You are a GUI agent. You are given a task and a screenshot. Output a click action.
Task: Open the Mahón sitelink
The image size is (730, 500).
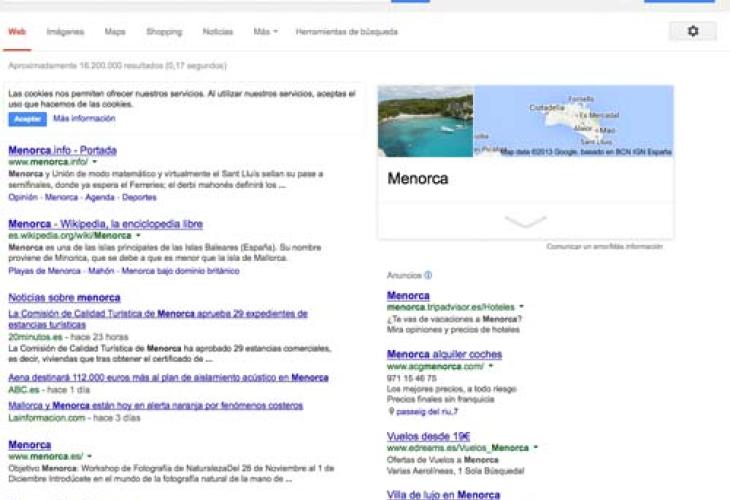coord(101,271)
